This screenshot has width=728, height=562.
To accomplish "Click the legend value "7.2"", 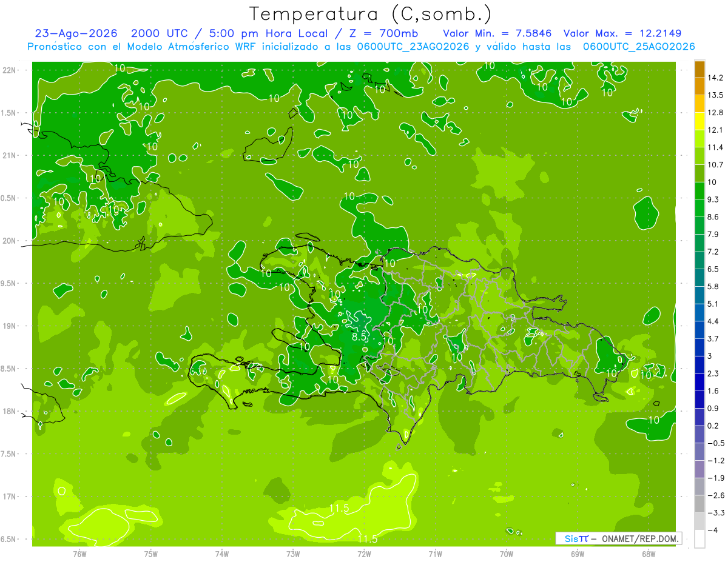I will tap(715, 252).
